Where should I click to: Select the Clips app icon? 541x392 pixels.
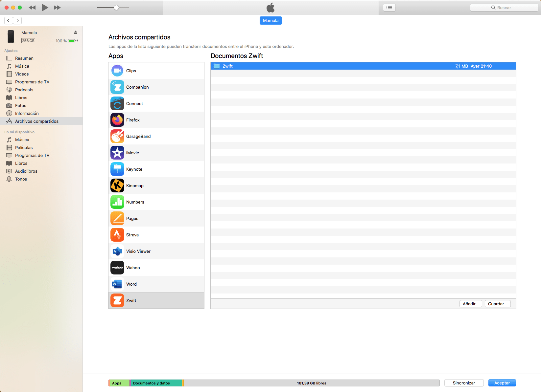117,71
